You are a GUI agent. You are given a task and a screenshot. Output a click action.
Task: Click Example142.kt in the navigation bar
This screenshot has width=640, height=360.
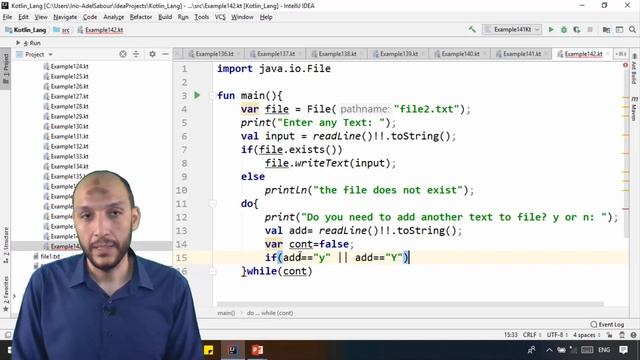point(100,30)
